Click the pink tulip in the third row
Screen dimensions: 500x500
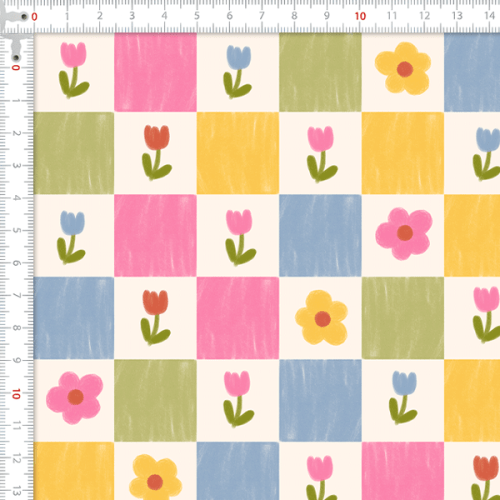pyautogui.click(x=241, y=237)
